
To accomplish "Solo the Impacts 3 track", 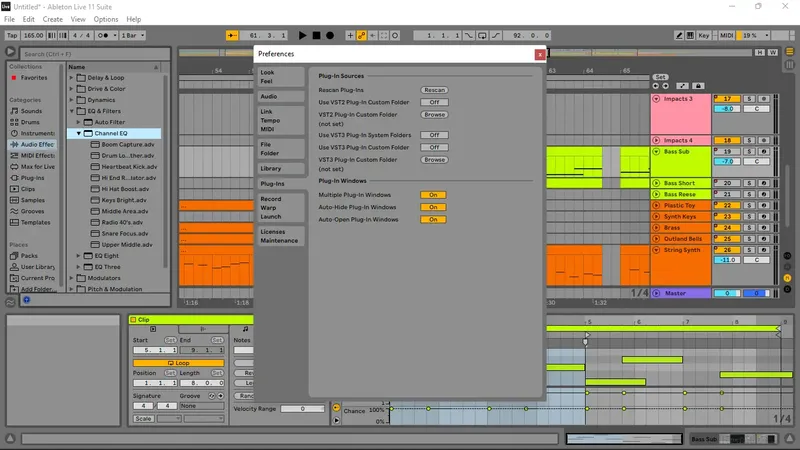I will click(x=749, y=98).
